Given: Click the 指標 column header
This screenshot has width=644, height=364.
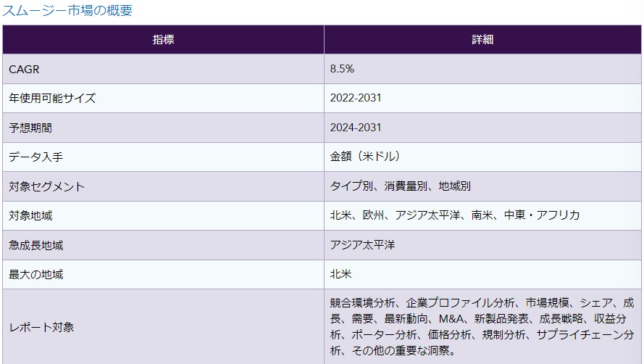Looking at the screenshot, I should click(163, 39).
